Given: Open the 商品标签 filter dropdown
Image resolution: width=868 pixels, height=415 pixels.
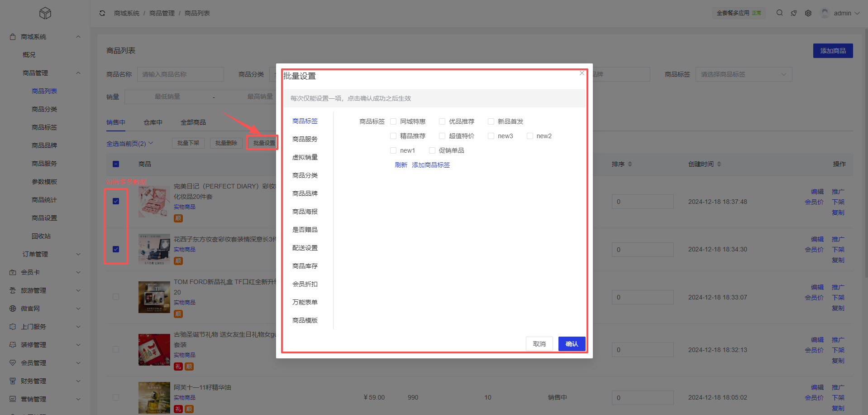Looking at the screenshot, I should point(743,74).
